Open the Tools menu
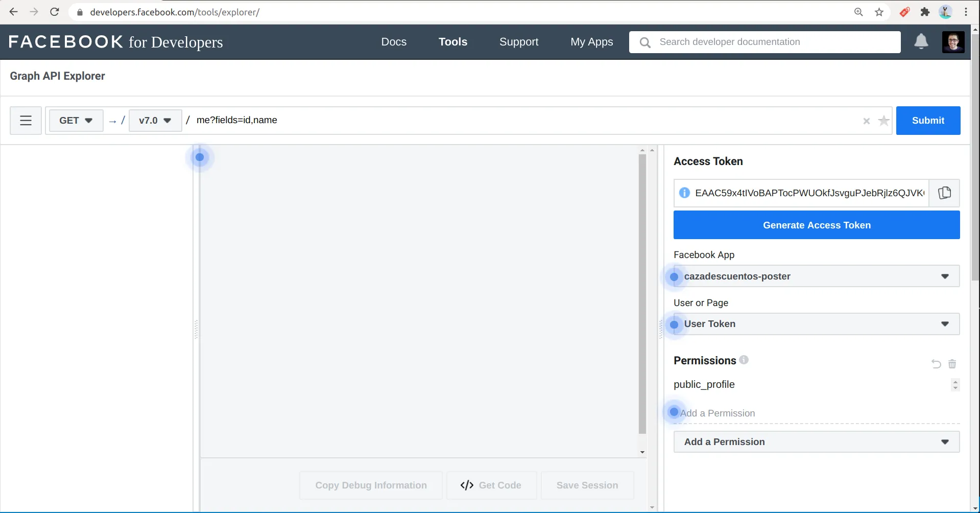The image size is (980, 513). tap(453, 42)
